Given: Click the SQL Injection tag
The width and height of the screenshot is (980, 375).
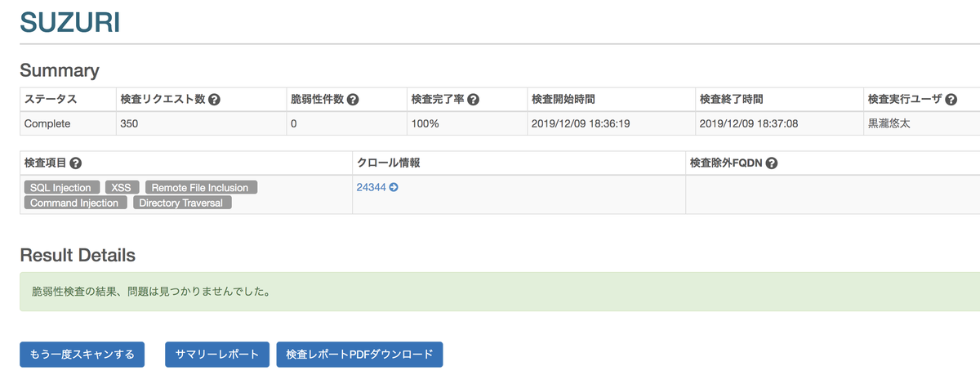Looking at the screenshot, I should 62,188.
